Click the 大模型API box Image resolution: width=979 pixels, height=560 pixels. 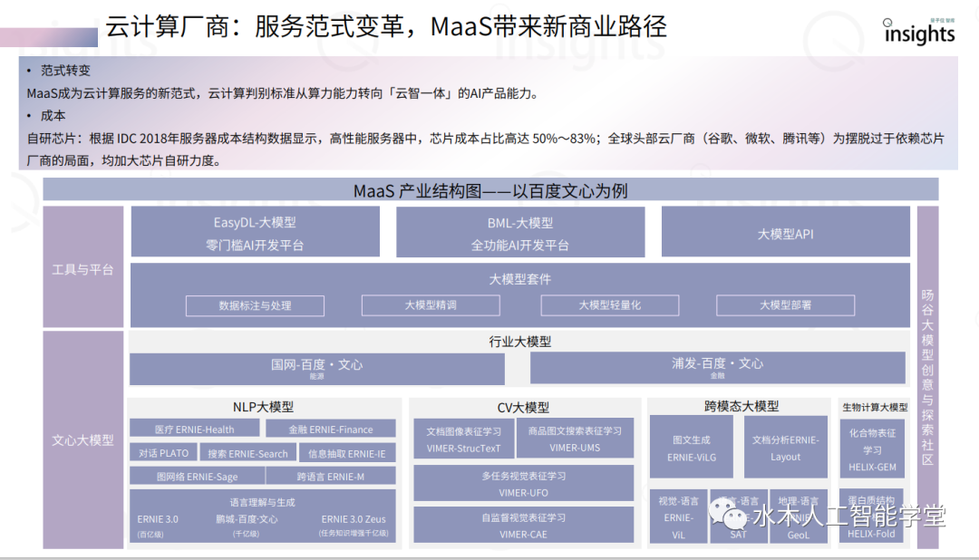(x=784, y=233)
